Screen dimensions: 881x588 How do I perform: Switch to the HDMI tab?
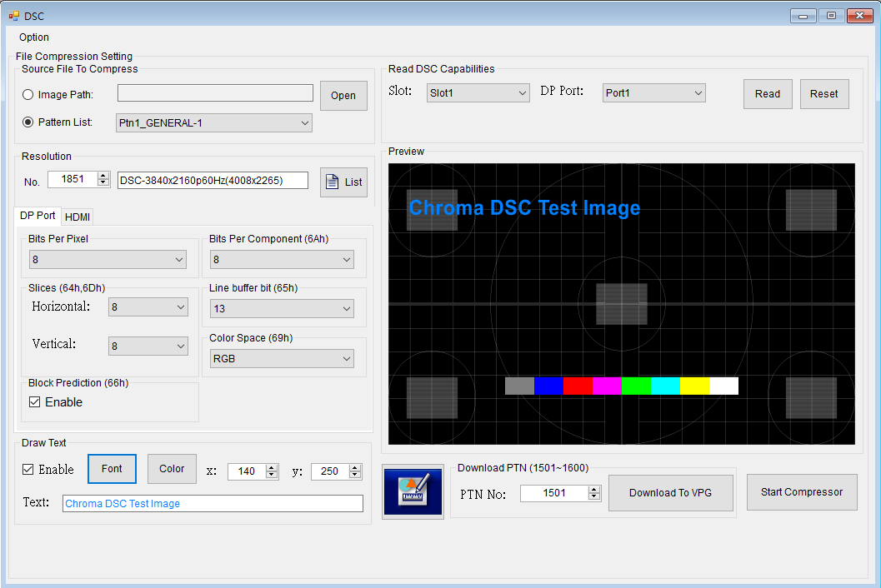pyautogui.click(x=77, y=217)
